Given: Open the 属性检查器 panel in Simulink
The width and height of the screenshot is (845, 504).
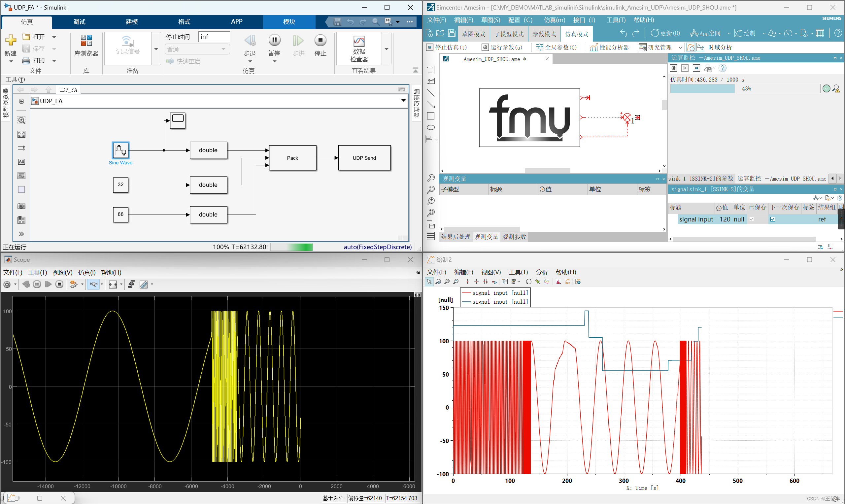Looking at the screenshot, I should pos(416,104).
